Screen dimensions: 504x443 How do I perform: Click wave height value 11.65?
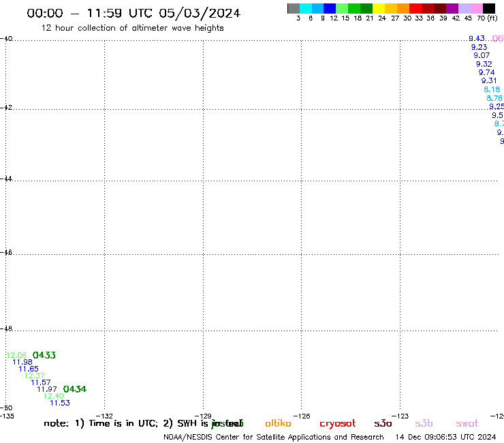[x=29, y=369]
